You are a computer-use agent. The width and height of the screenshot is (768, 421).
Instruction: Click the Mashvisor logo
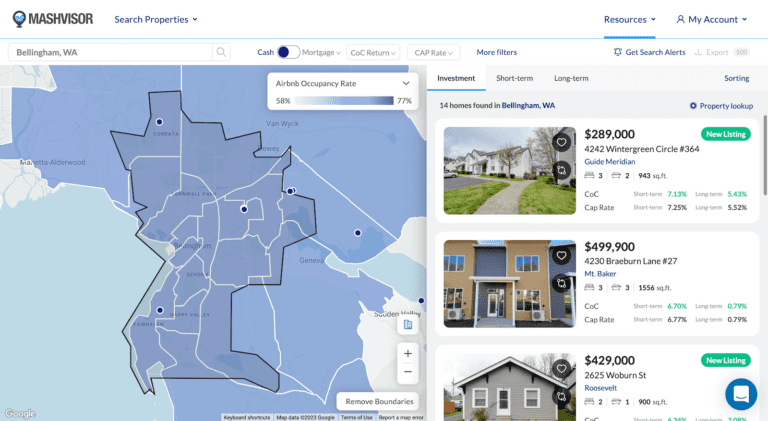[54, 19]
